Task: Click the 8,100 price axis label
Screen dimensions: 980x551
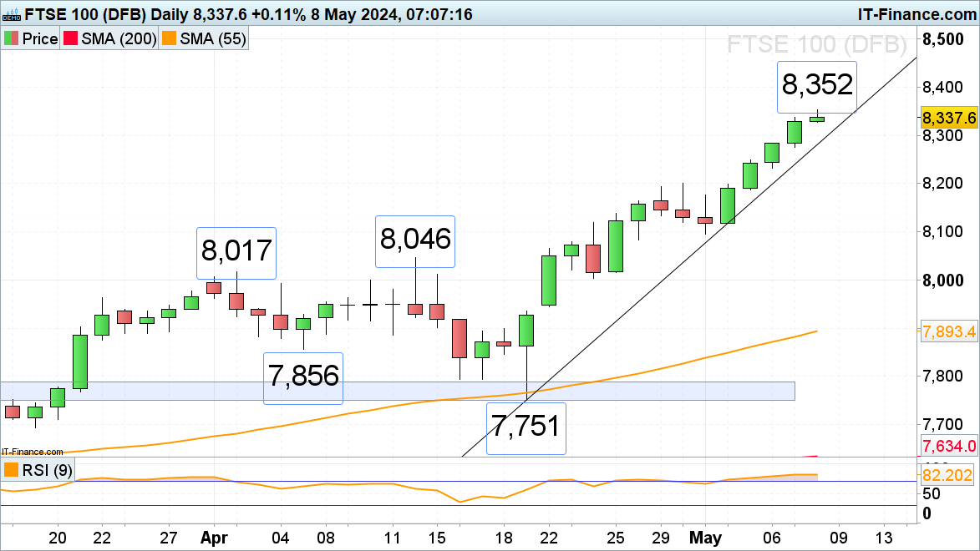Action: (943, 232)
